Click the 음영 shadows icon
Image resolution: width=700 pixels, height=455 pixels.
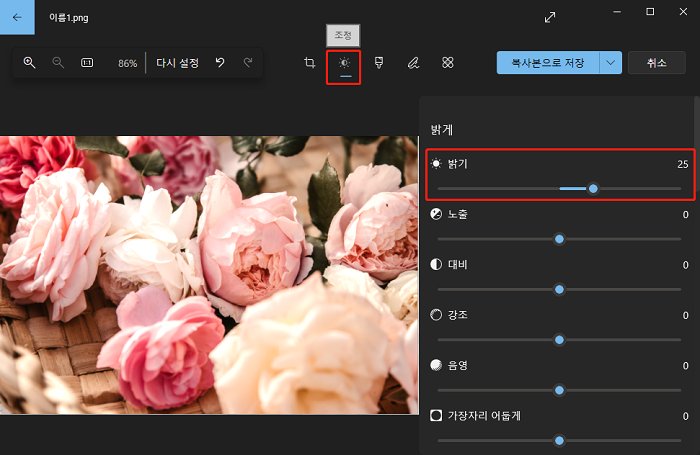436,366
